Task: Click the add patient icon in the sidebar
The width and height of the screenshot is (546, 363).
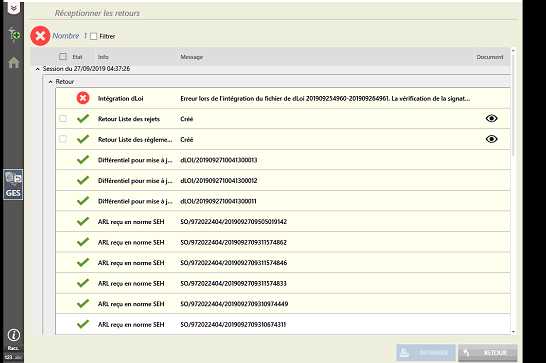Action: pyautogui.click(x=14, y=34)
